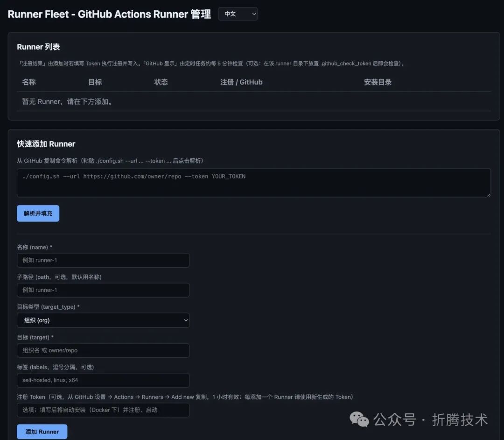Click the 添加 Runner button

[x=42, y=432]
